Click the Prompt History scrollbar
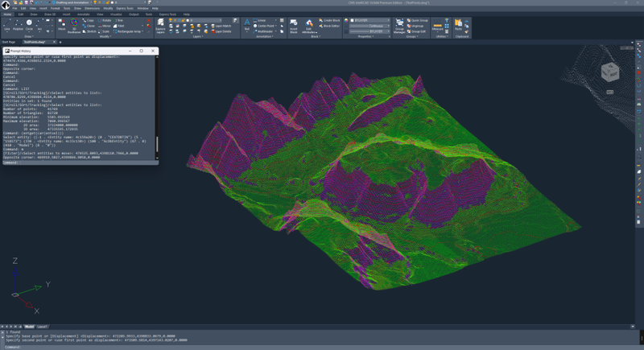The height and width of the screenshot is (350, 644). click(x=157, y=143)
